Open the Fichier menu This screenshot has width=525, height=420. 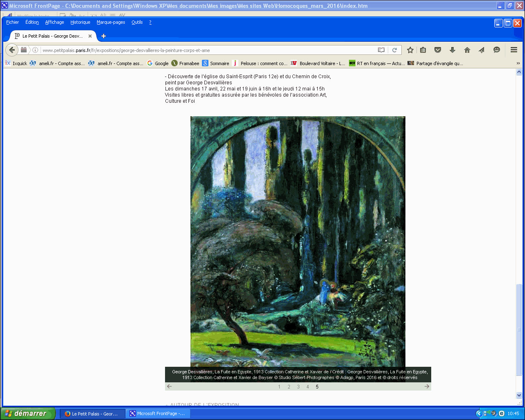tap(13, 22)
